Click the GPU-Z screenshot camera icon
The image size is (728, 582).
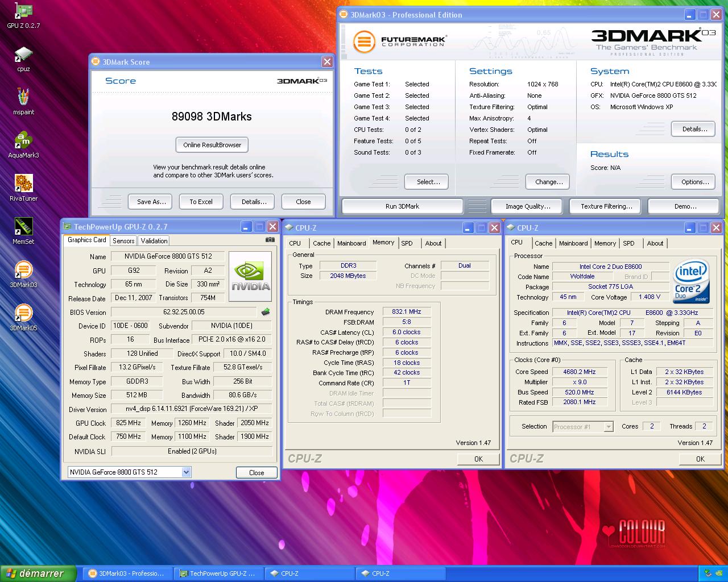point(270,240)
